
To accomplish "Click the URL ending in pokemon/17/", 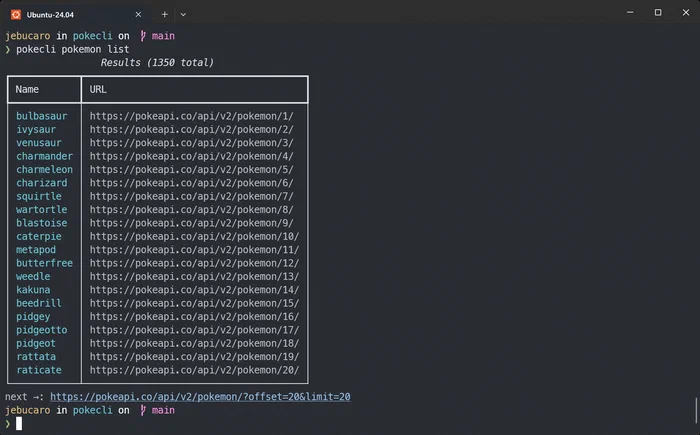I will pos(194,330).
